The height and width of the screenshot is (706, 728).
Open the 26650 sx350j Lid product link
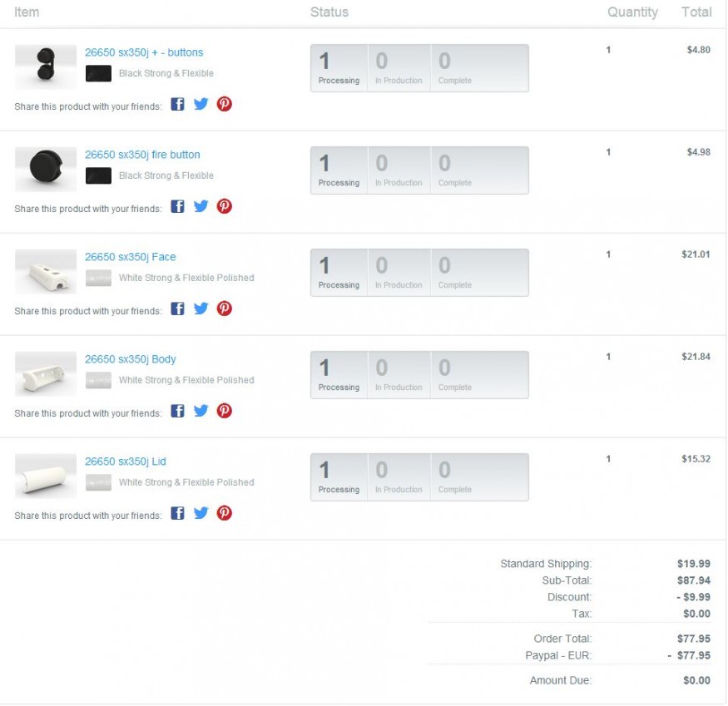[126, 462]
